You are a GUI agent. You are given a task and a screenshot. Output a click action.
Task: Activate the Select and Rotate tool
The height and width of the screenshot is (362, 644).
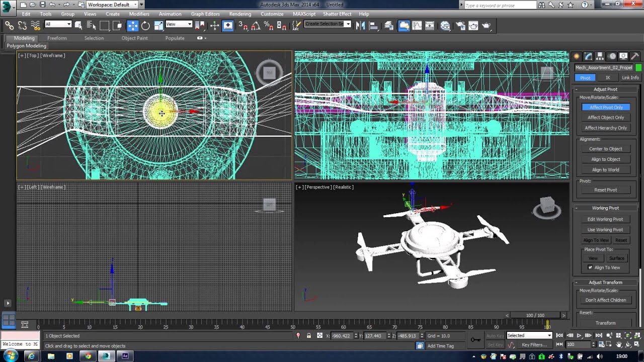point(145,25)
